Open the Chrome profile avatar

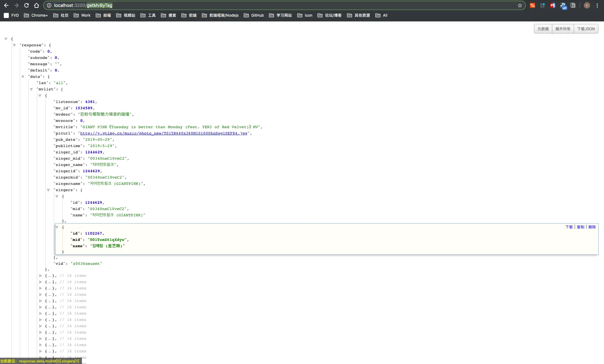click(x=587, y=5)
